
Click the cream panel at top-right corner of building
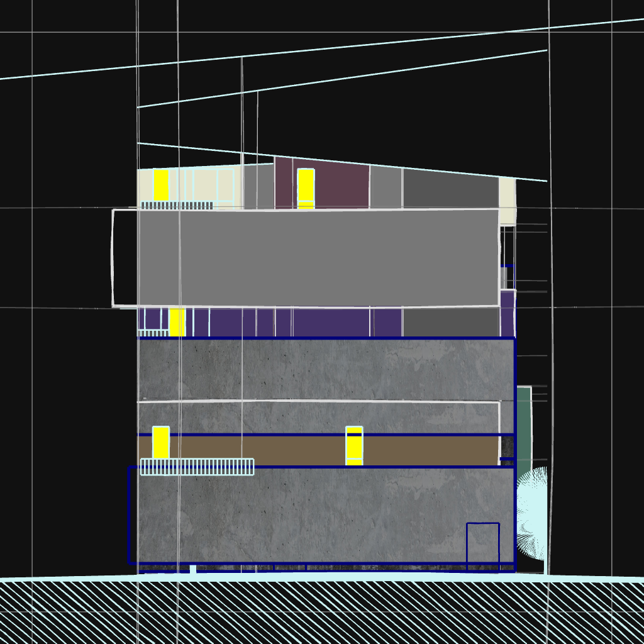pyautogui.click(x=507, y=200)
